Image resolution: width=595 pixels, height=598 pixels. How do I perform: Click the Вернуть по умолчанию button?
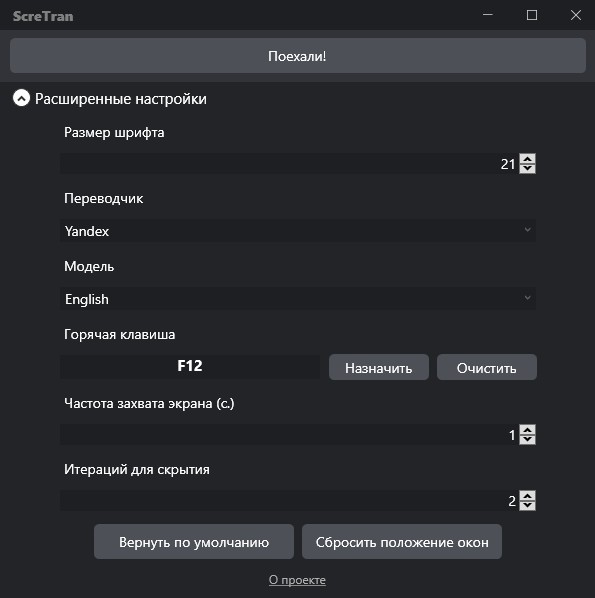pos(194,542)
